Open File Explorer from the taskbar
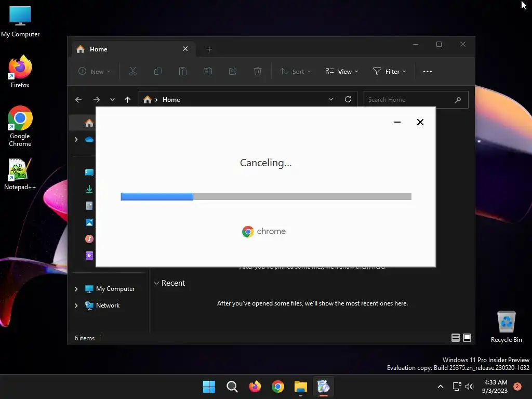The image size is (532, 399). coord(301,387)
